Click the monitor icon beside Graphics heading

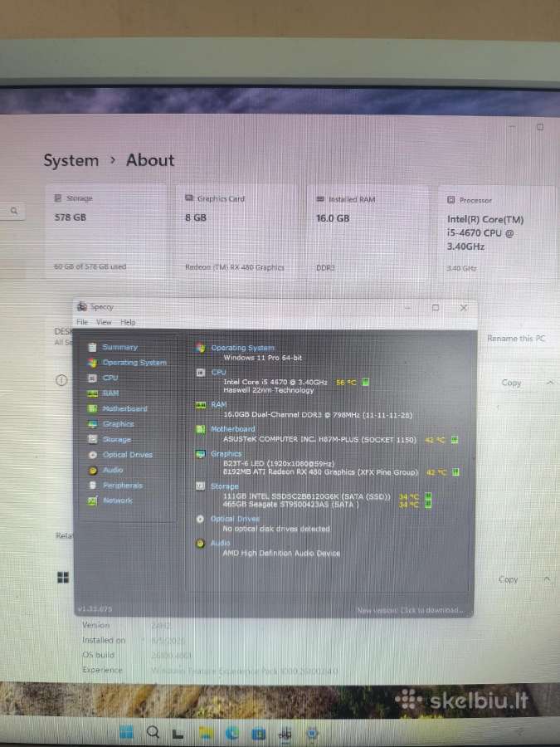point(201,454)
